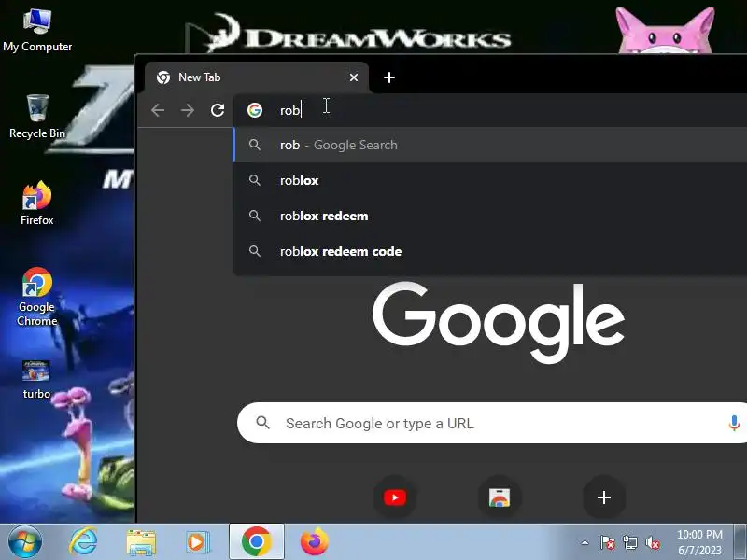
Task: Click the Firefox taskbar icon
Action: click(x=315, y=542)
